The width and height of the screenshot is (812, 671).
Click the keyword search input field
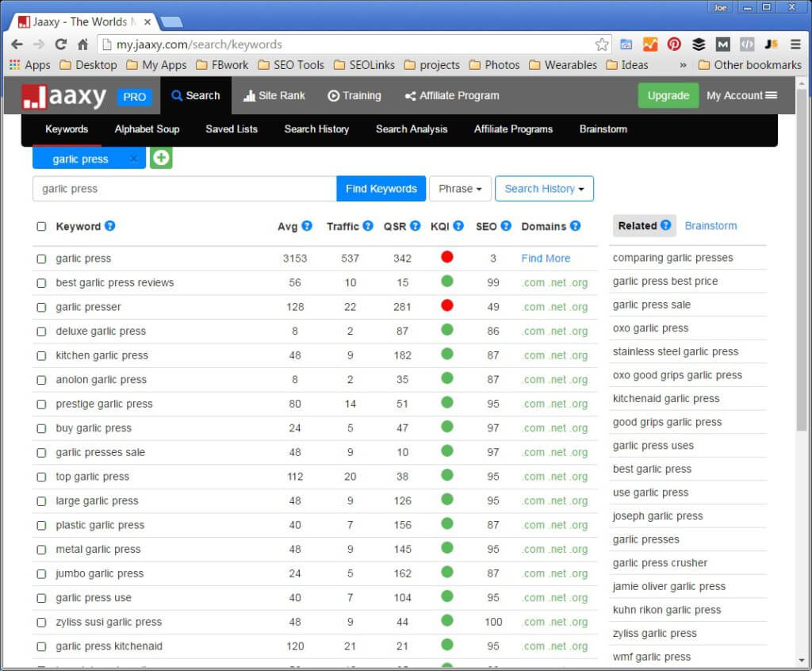[184, 189]
